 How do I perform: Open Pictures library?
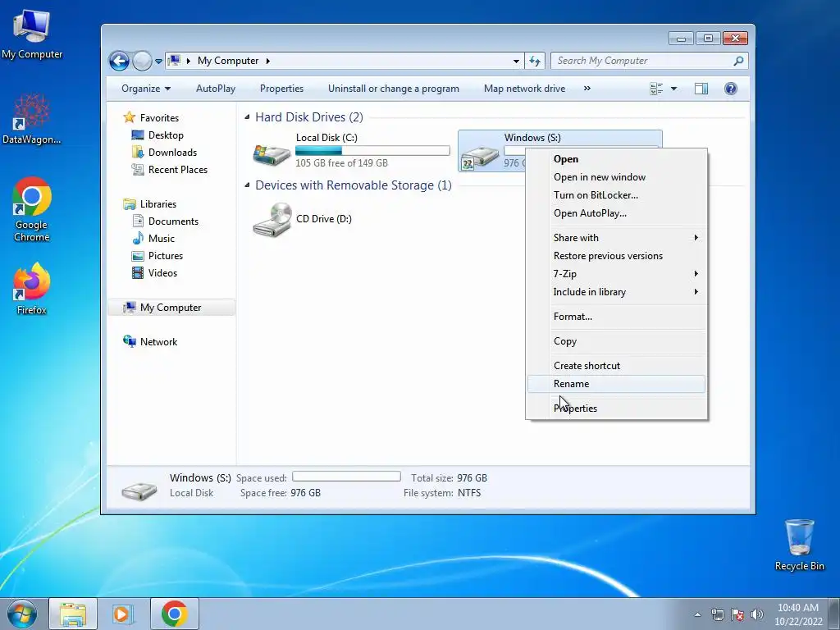[166, 256]
